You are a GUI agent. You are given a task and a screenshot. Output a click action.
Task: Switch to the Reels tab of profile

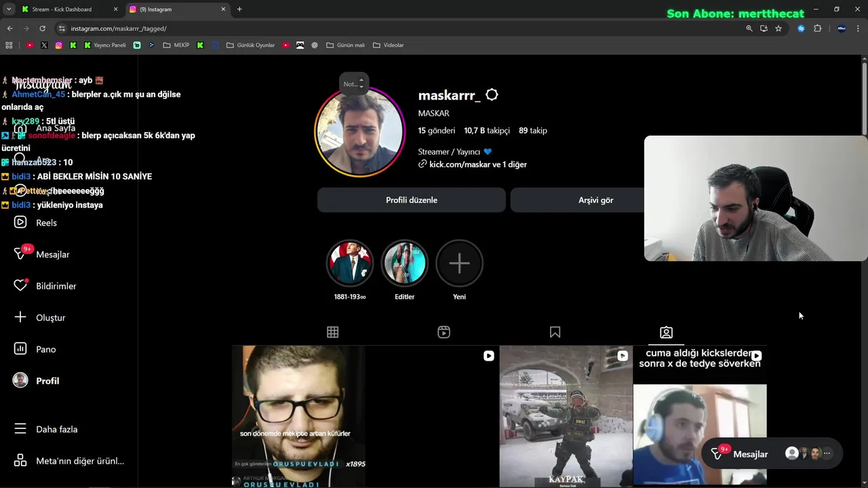(443, 332)
